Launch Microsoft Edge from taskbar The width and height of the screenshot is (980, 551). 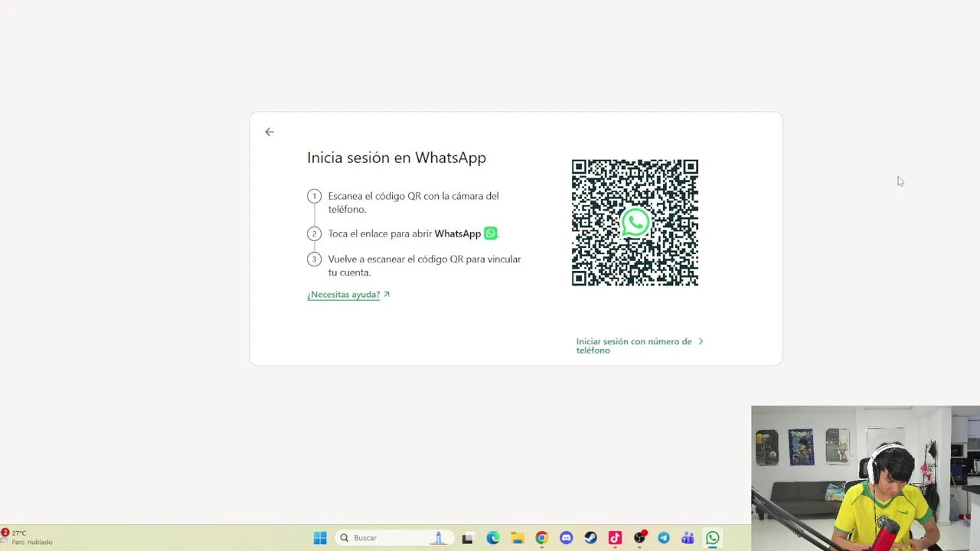click(493, 538)
